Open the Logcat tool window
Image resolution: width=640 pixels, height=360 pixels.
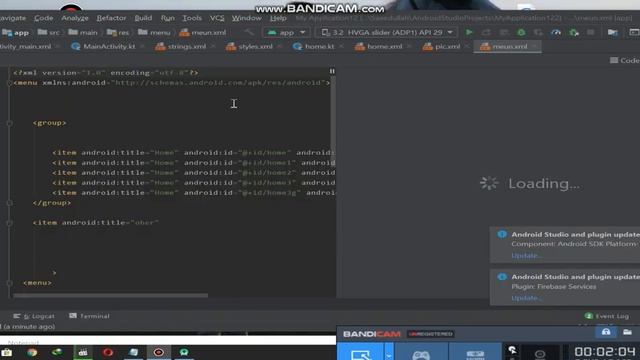[33, 316]
